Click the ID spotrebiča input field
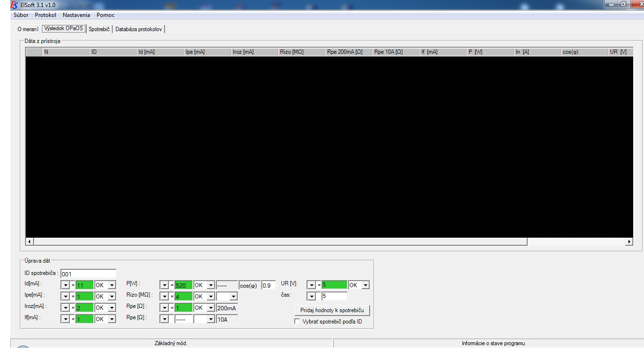The height and width of the screenshot is (348, 644). (x=88, y=273)
